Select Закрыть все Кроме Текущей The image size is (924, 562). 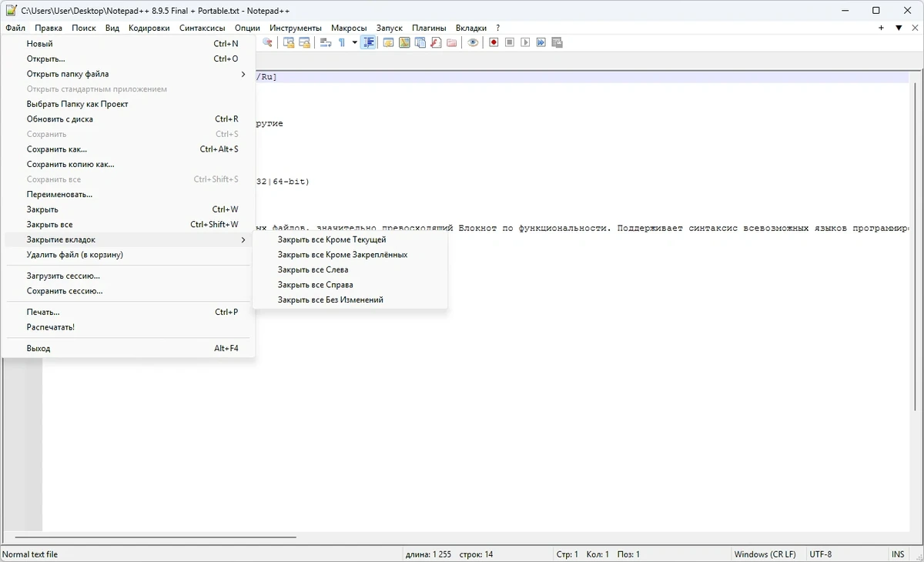(350, 239)
